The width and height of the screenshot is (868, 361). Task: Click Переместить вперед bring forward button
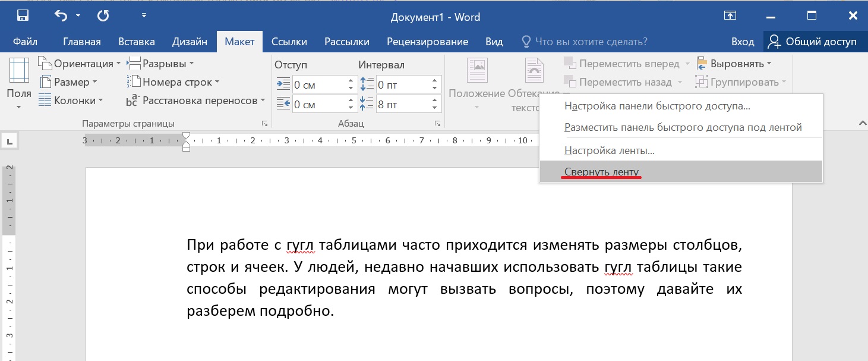pyautogui.click(x=627, y=64)
